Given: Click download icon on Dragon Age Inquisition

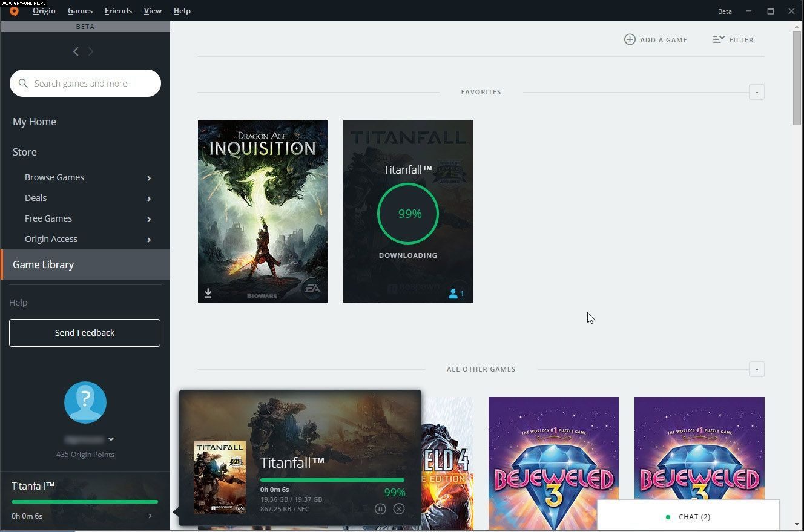Looking at the screenshot, I should coord(208,293).
